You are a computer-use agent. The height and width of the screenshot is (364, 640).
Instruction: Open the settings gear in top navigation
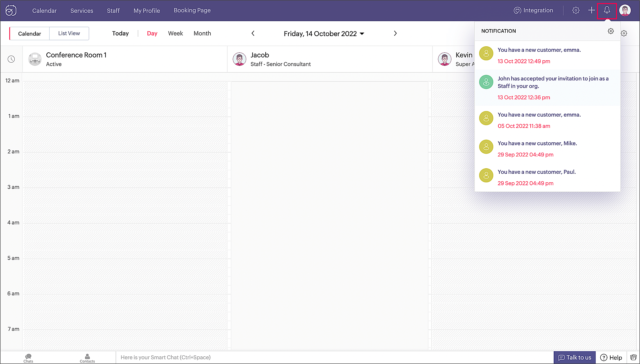click(576, 10)
